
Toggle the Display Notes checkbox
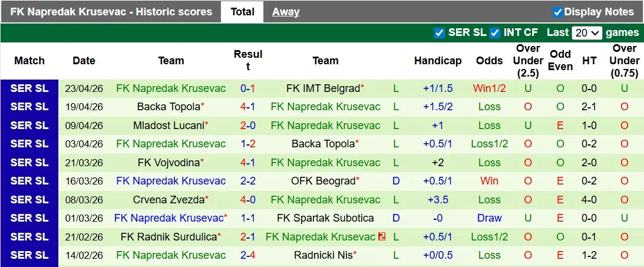[557, 12]
